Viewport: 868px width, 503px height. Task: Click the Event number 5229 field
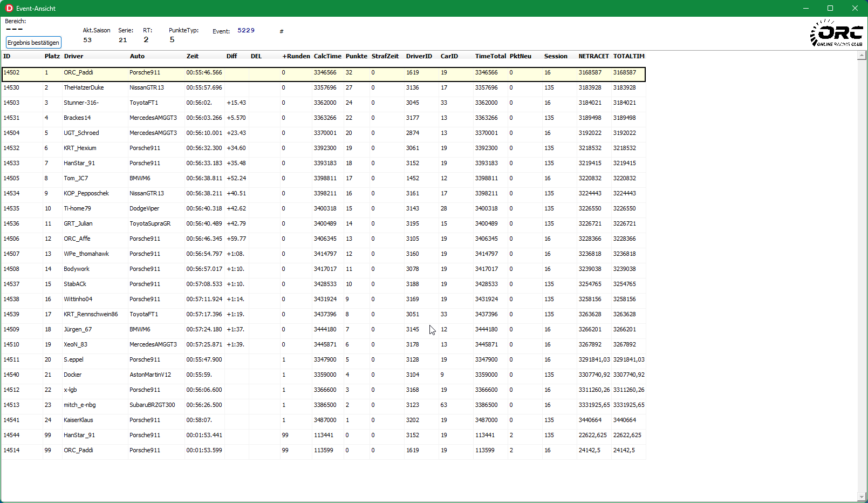(246, 31)
